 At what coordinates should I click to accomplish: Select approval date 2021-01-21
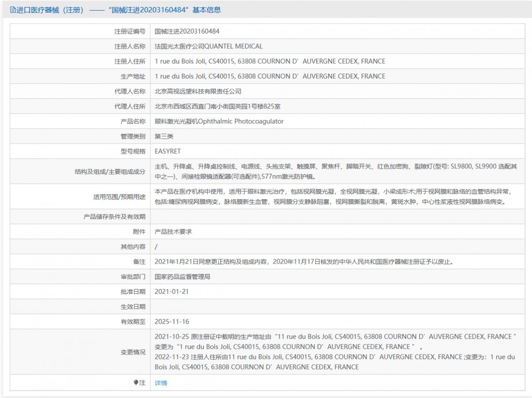coord(172,292)
